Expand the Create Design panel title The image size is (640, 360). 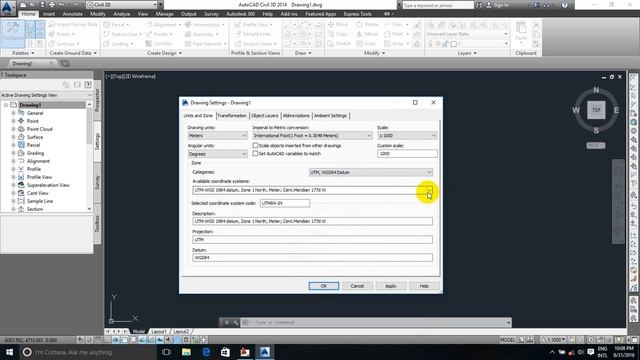(164, 53)
